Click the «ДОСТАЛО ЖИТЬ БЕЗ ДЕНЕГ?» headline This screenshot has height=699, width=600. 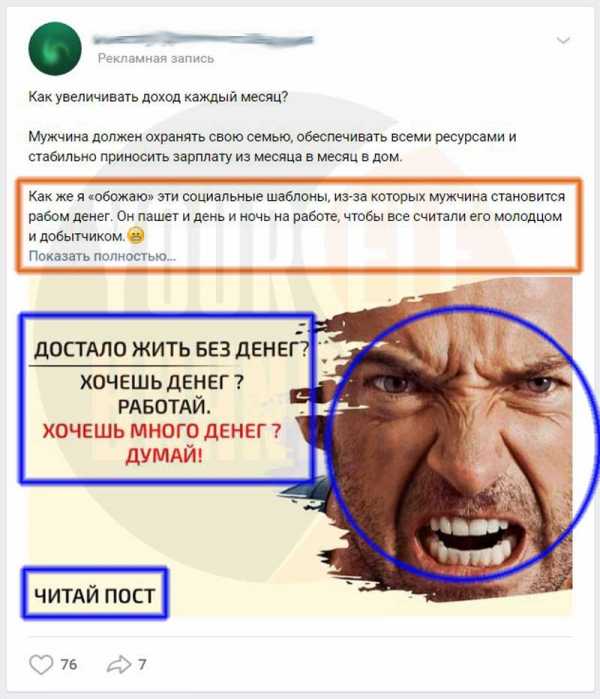pyautogui.click(x=171, y=349)
